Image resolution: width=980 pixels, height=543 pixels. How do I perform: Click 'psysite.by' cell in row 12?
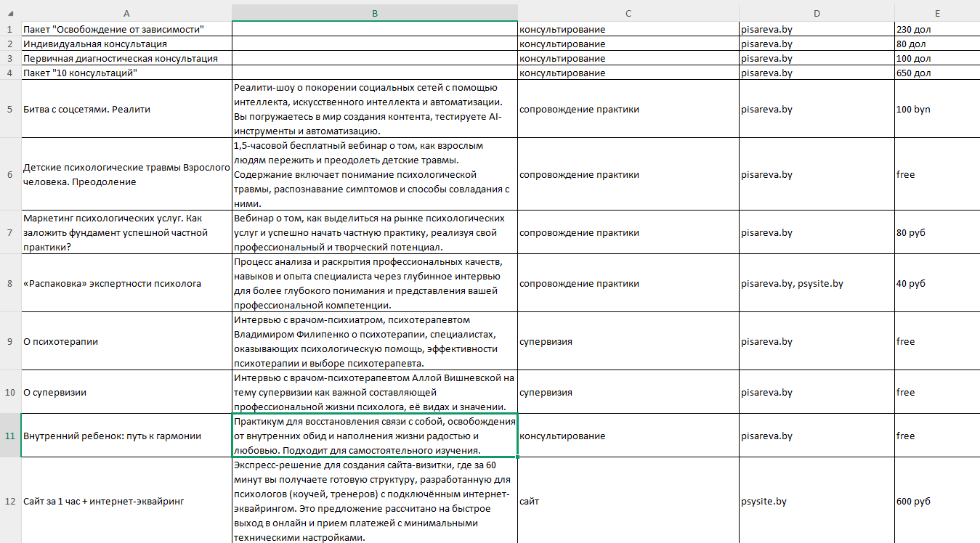[817, 501]
